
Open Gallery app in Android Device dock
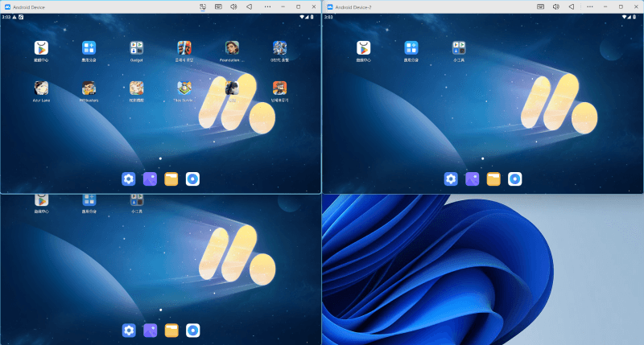click(x=150, y=179)
